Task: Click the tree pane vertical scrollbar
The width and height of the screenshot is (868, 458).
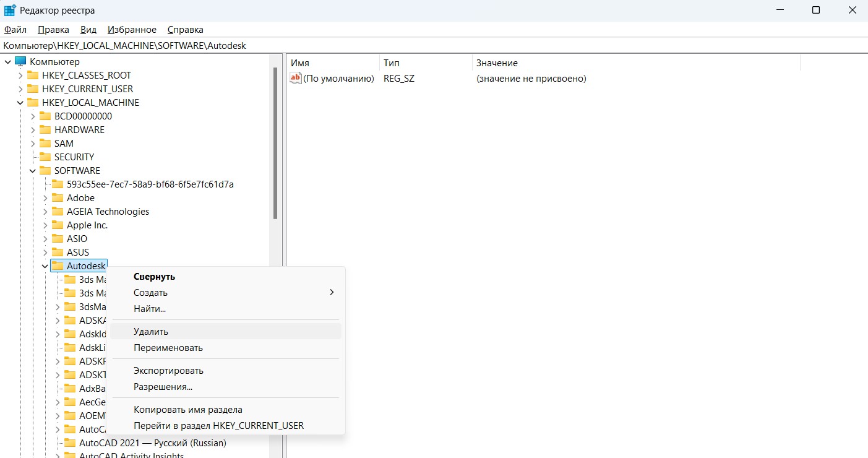Action: click(x=275, y=142)
